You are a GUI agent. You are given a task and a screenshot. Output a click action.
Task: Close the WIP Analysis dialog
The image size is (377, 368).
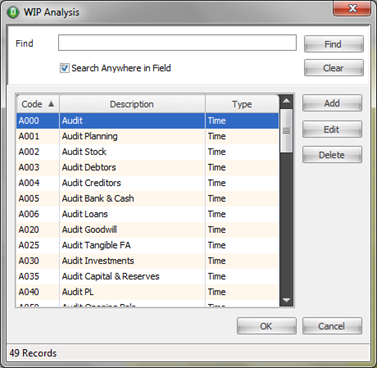pos(352,8)
